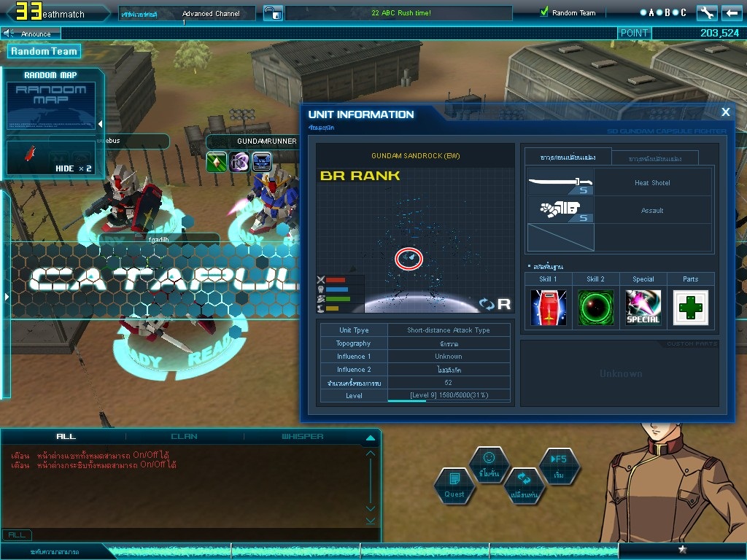Click GUNDAMRUNNER's blue item icon
Screen dimensions: 747x560
click(262, 162)
